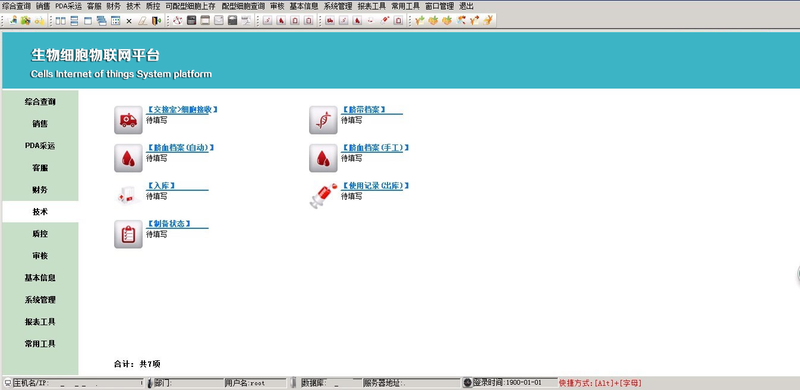800x390 pixels.
Task: Click 用户名:root in the status bar
Action: (255, 382)
